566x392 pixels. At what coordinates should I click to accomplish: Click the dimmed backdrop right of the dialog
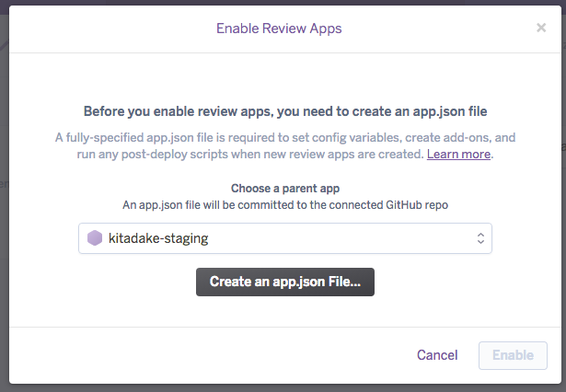(563, 216)
